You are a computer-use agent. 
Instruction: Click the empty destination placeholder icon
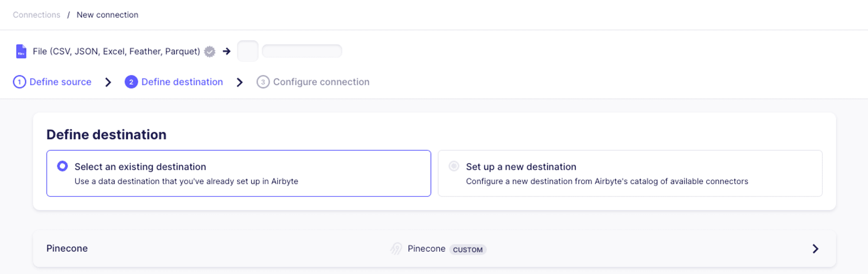(x=247, y=51)
